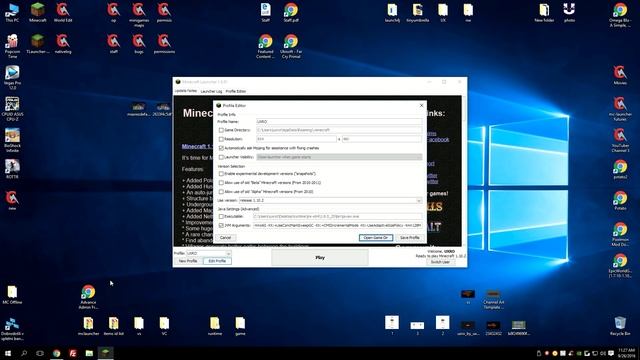The width and height of the screenshot is (640, 360).
Task: Click the resolution width field
Action: pyautogui.click(x=296, y=139)
